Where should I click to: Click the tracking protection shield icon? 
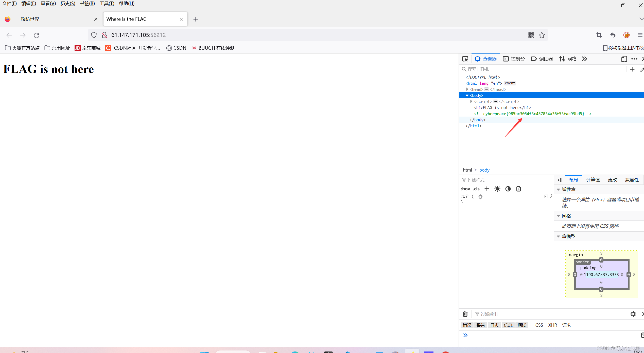[x=94, y=35]
